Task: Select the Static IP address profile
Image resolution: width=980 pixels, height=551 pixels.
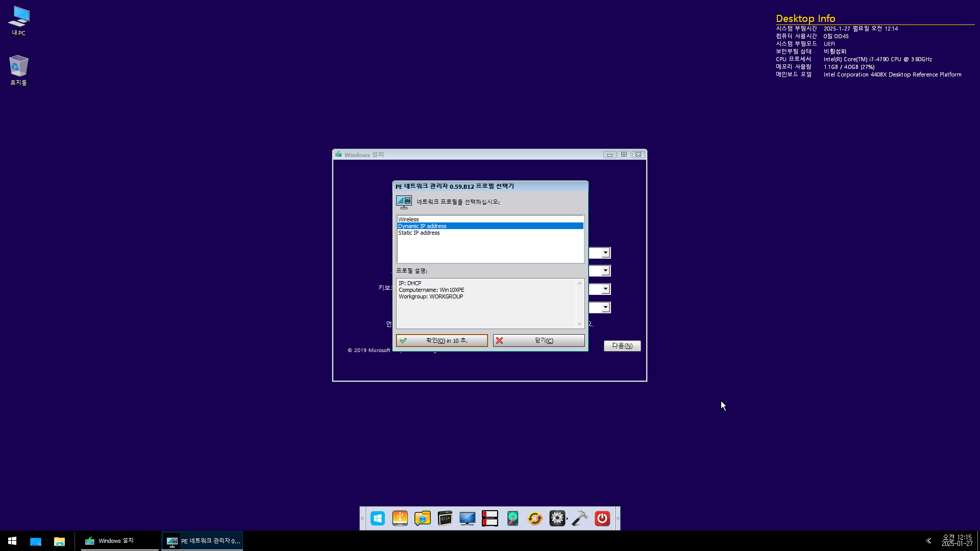Action: point(419,233)
